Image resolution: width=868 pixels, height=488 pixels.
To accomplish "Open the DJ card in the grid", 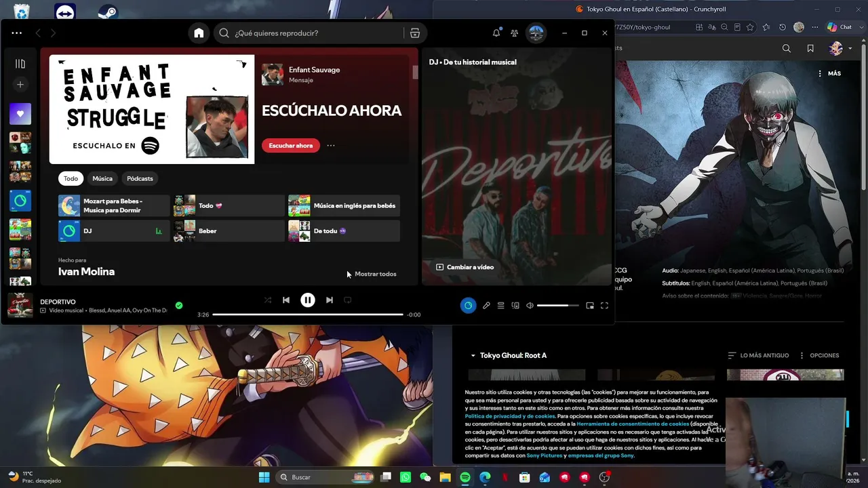I will click(114, 231).
